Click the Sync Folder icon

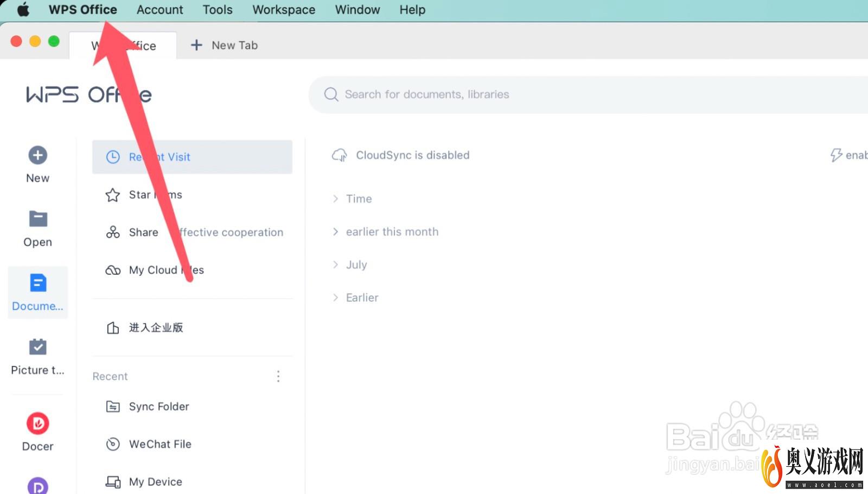(x=113, y=407)
